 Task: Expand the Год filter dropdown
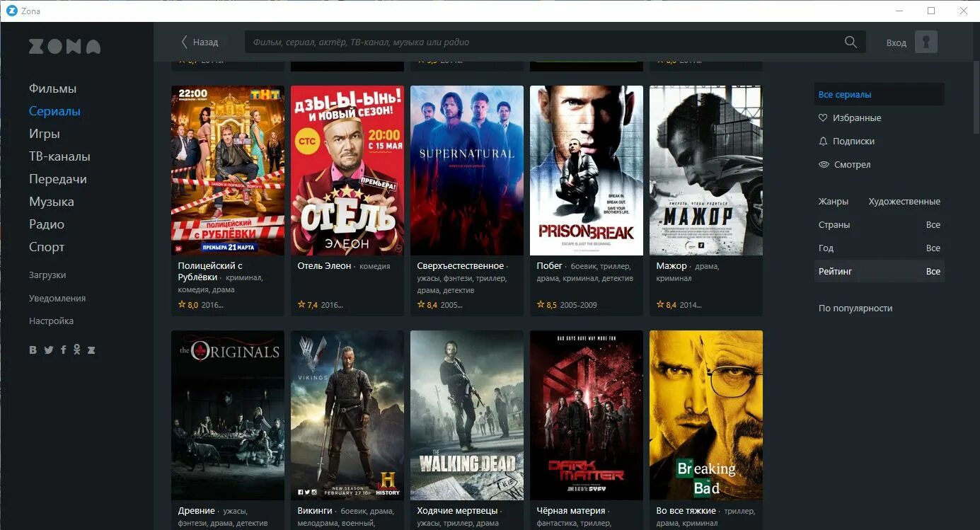[879, 248]
